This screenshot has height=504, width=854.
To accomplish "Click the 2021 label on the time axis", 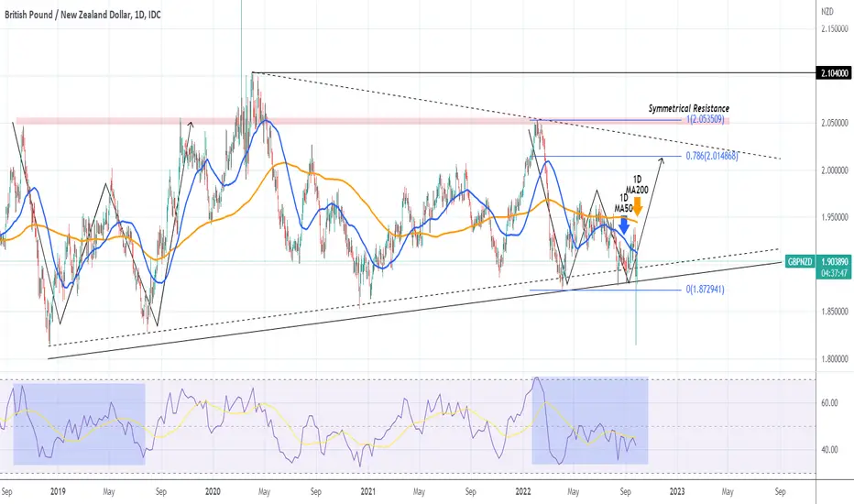I will 368,491.
